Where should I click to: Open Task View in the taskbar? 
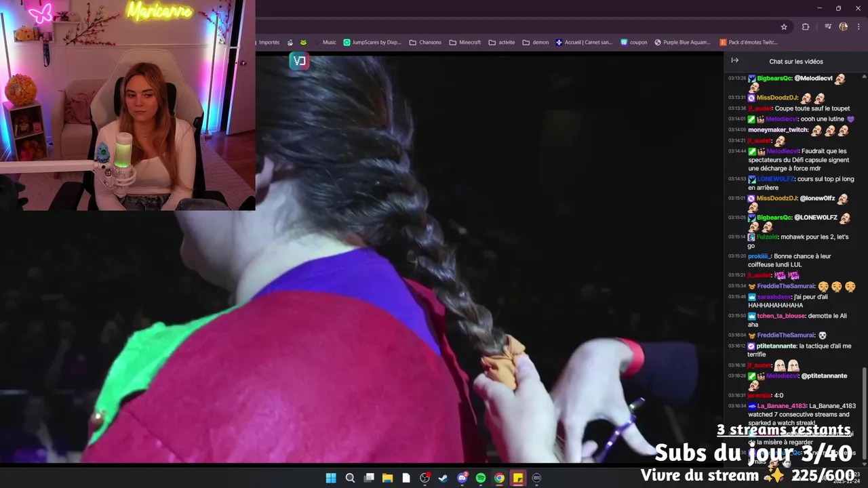369,478
